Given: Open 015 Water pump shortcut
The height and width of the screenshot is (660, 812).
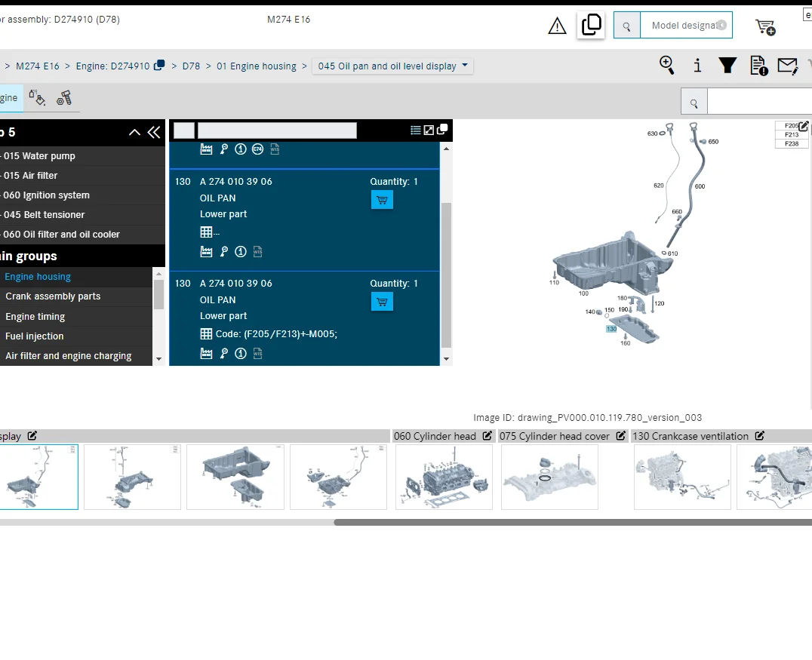Looking at the screenshot, I should (x=39, y=156).
